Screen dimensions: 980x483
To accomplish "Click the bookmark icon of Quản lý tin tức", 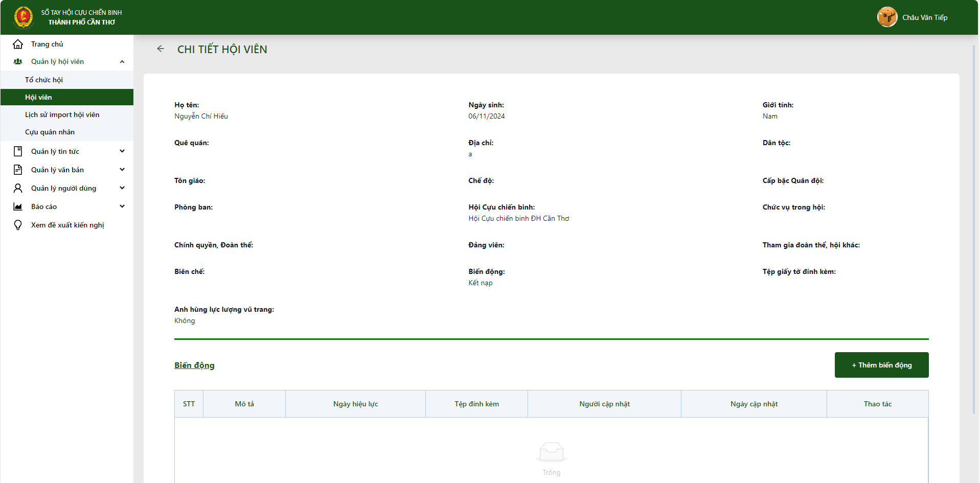I will (x=18, y=151).
